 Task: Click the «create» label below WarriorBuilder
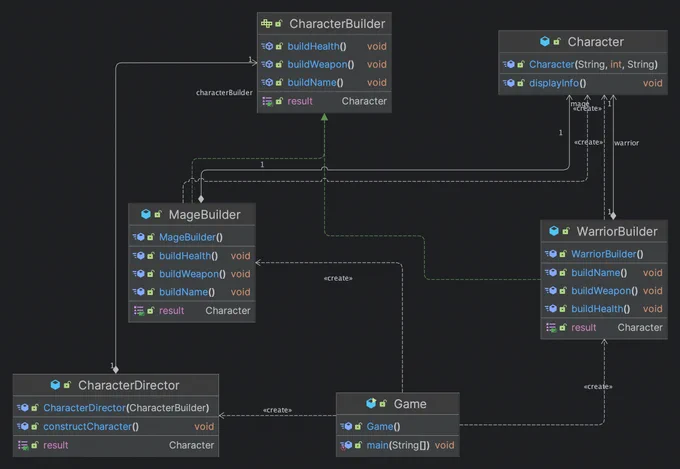[598, 387]
